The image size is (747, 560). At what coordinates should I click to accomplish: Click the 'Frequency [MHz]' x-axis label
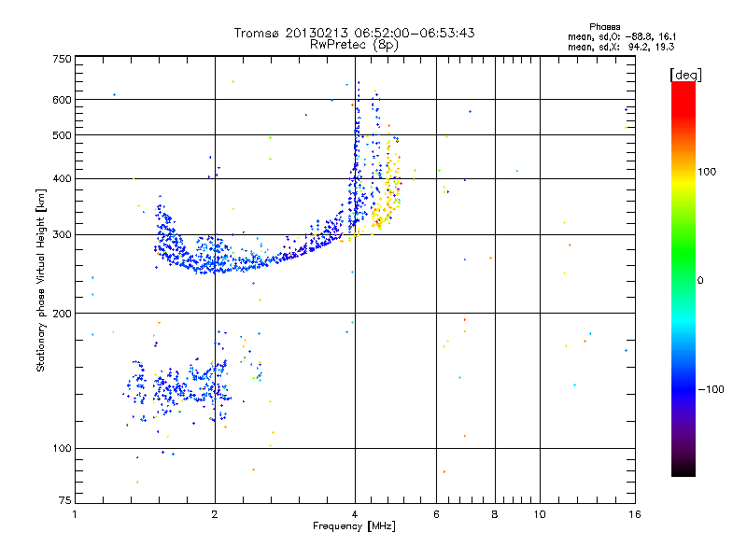click(354, 526)
